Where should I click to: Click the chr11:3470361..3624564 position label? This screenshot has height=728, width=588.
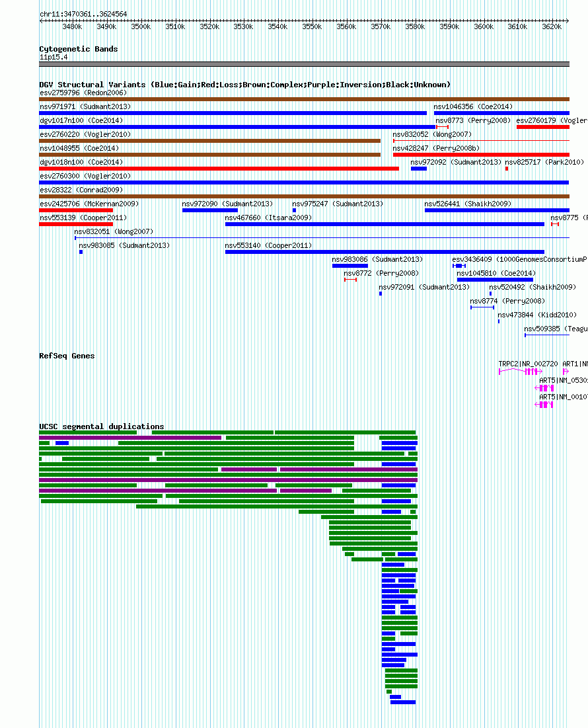coord(83,15)
